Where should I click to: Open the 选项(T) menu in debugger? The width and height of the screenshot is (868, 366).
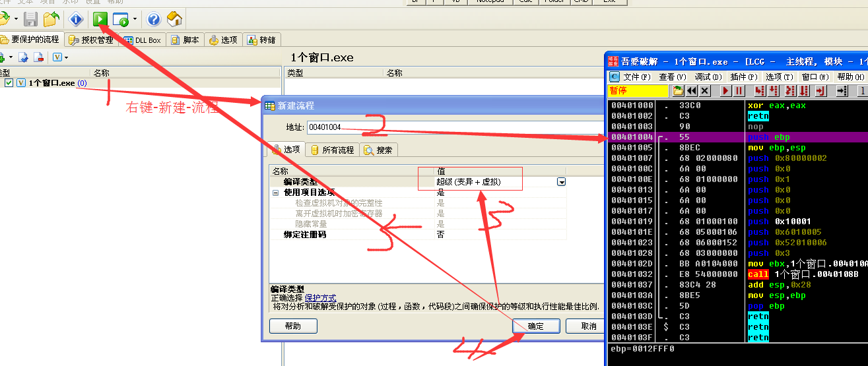click(779, 77)
